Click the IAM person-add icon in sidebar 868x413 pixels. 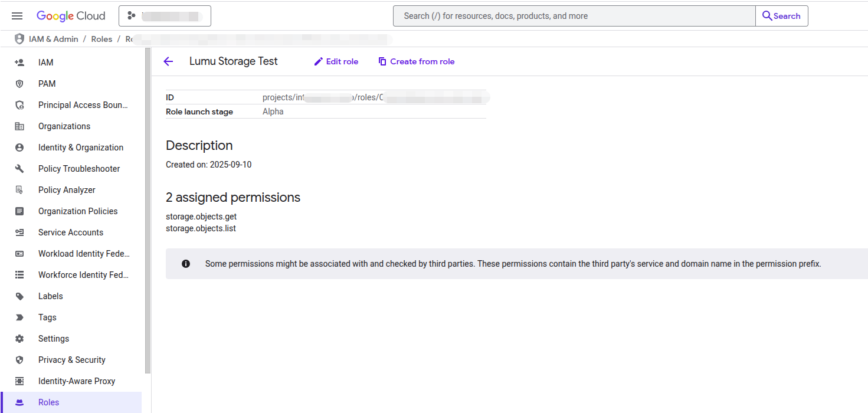[x=19, y=63]
